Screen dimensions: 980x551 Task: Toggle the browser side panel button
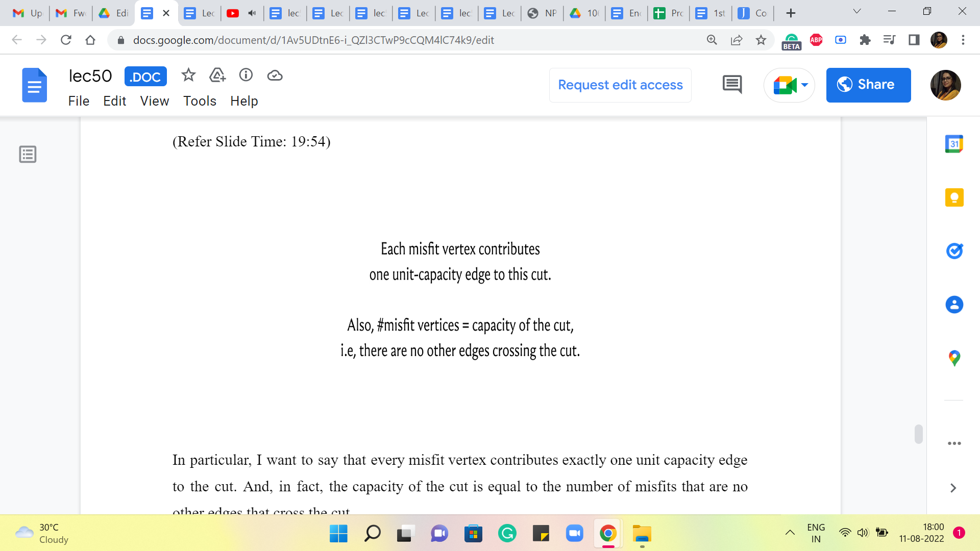(914, 40)
